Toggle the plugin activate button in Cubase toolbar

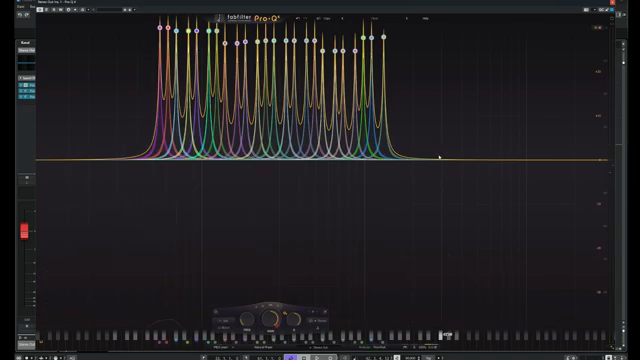pyautogui.click(x=40, y=10)
